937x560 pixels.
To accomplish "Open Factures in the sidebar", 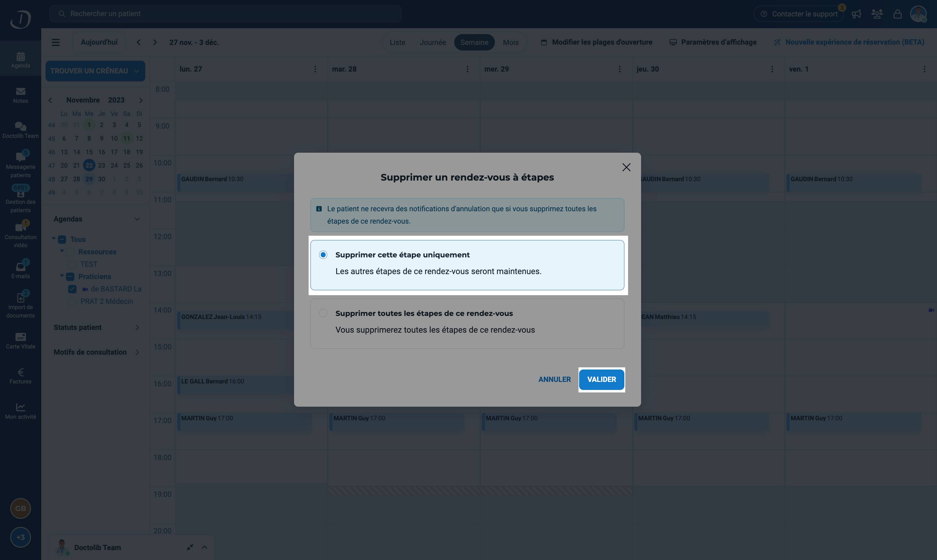I will point(20,376).
